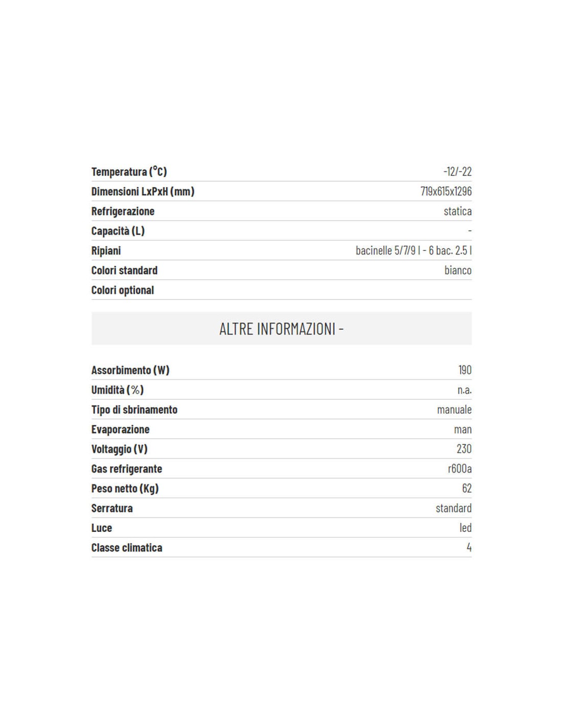The image size is (563, 728).
Task: Select the bianco color value
Action: (x=458, y=270)
